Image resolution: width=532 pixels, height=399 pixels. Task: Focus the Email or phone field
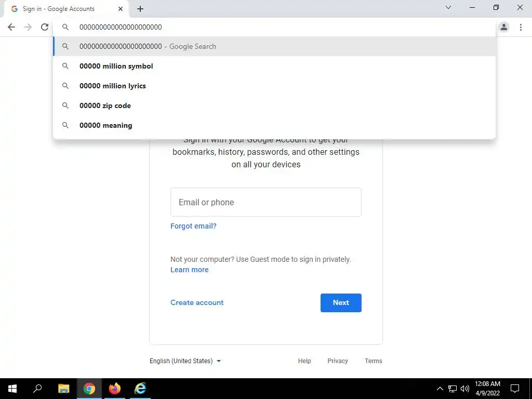pos(265,202)
